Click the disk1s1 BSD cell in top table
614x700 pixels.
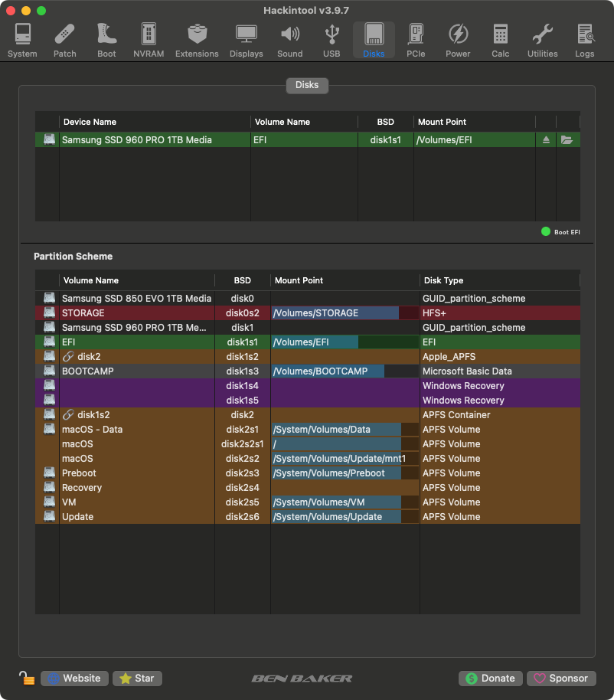pyautogui.click(x=386, y=139)
